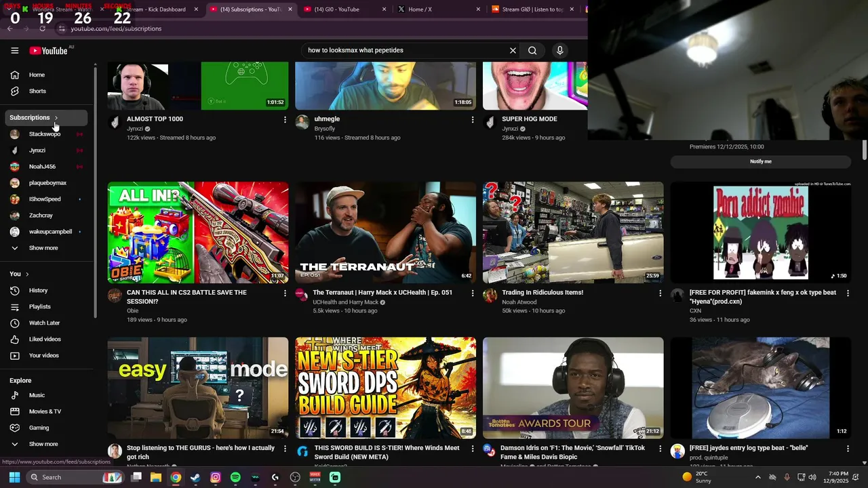Open options for belle type beat video
This screenshot has height=488, width=868.
pyautogui.click(x=848, y=449)
